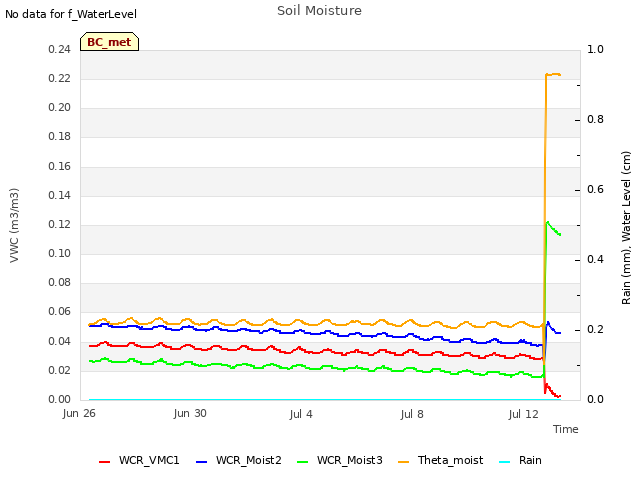
Task: Click the 0.06 left axis value
Action: 60,312
